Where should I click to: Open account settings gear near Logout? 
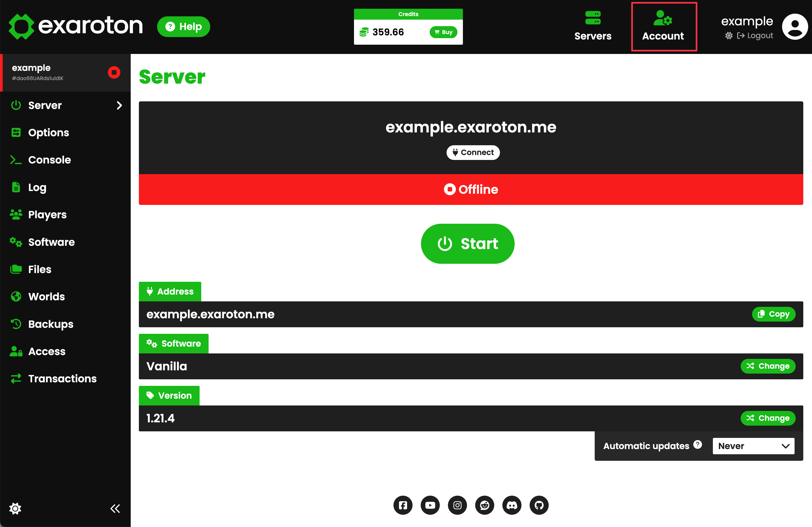point(729,35)
